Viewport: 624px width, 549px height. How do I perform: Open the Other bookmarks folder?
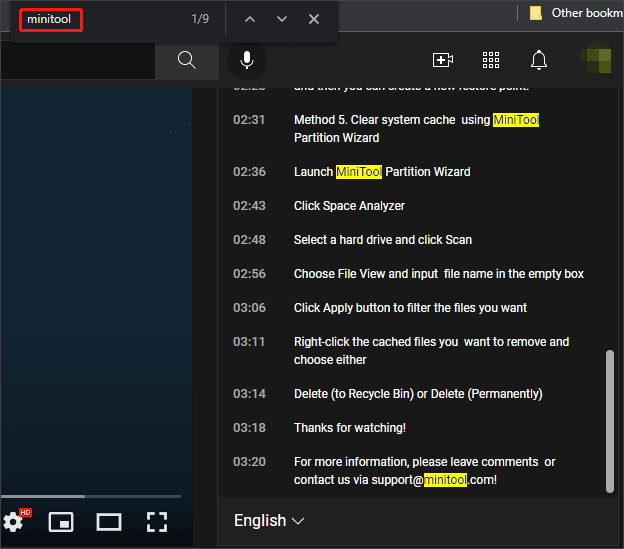coord(576,13)
